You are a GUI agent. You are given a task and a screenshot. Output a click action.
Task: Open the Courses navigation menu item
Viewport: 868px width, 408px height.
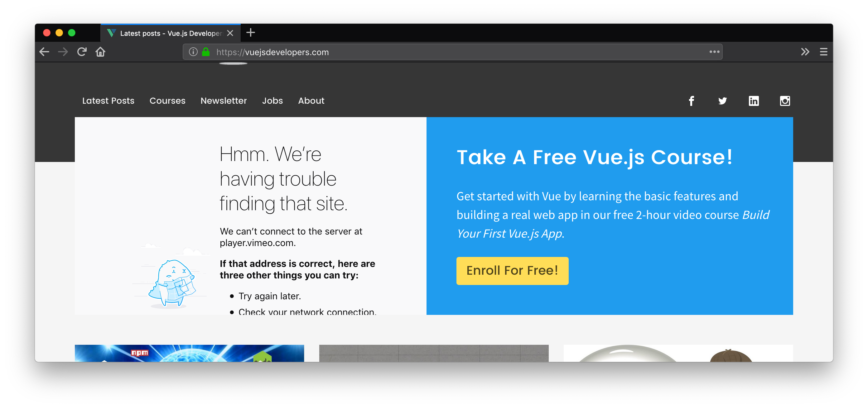(167, 101)
